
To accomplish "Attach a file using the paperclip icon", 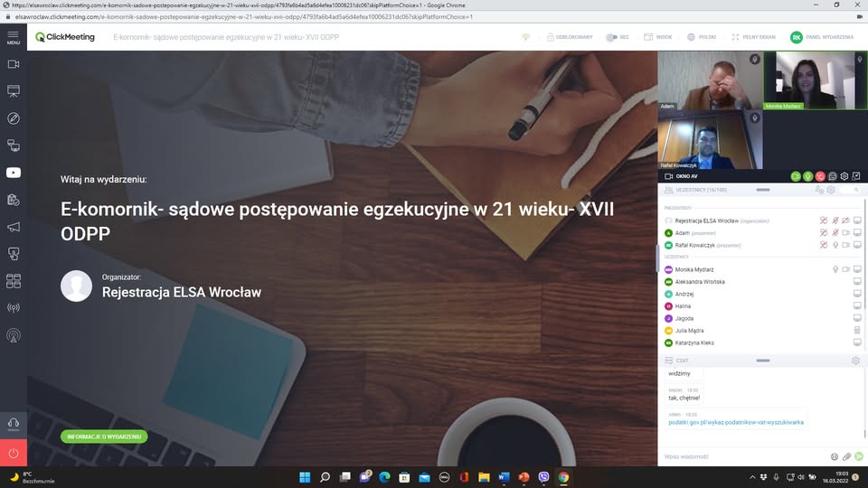I will click(x=846, y=456).
